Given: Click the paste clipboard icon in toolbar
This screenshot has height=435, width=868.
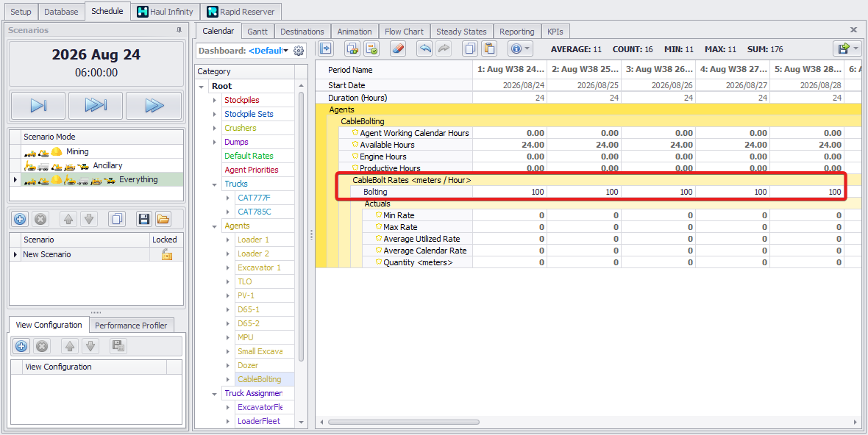Looking at the screenshot, I should pos(489,49).
